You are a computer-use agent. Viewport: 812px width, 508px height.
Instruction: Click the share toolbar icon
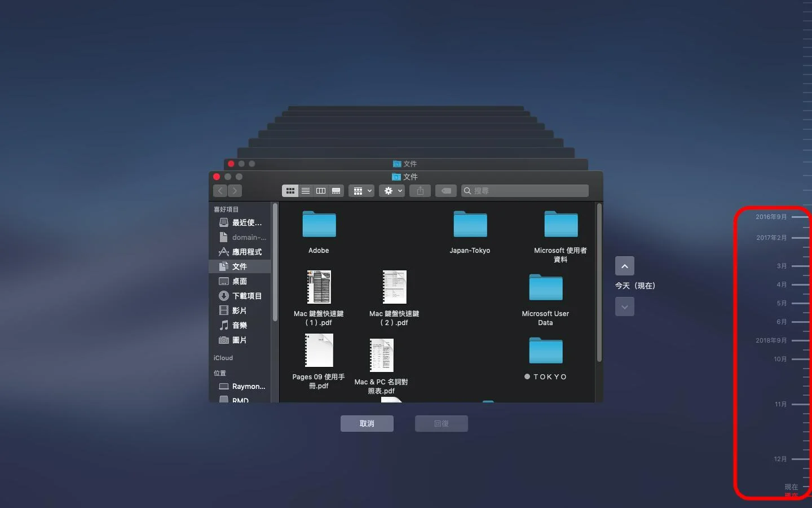(x=420, y=191)
